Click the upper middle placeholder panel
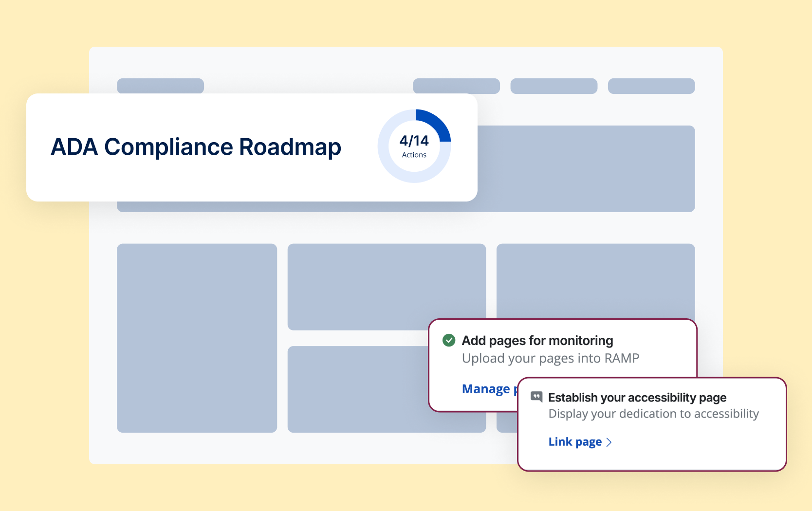This screenshot has width=812, height=511. coord(386,286)
